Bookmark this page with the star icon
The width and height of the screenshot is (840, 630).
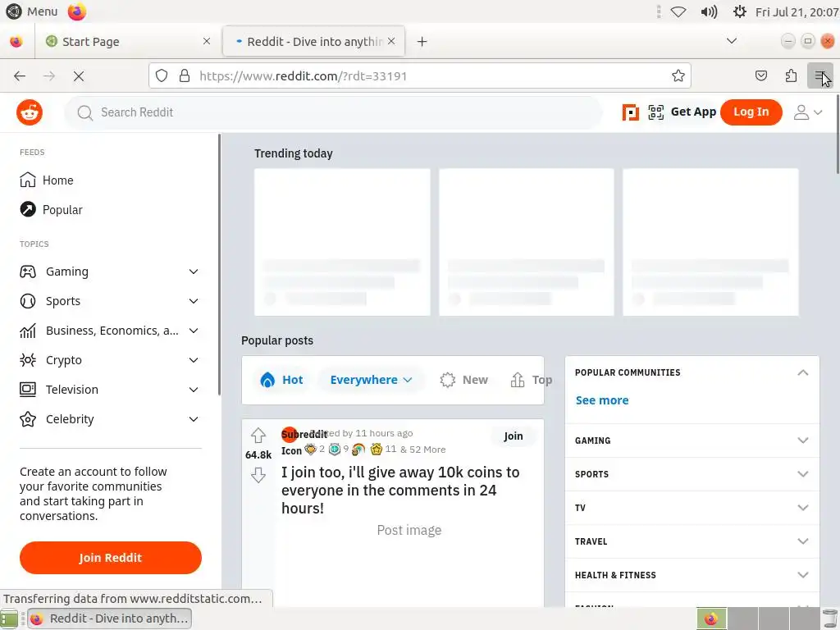[678, 75]
